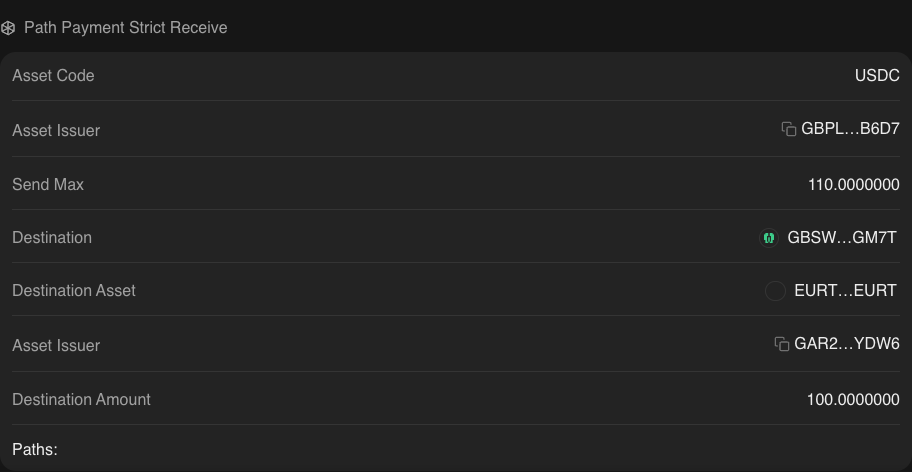The width and height of the screenshot is (912, 472).
Task: Click the GBPL…B6D7 issuer text
Action: tap(850, 129)
